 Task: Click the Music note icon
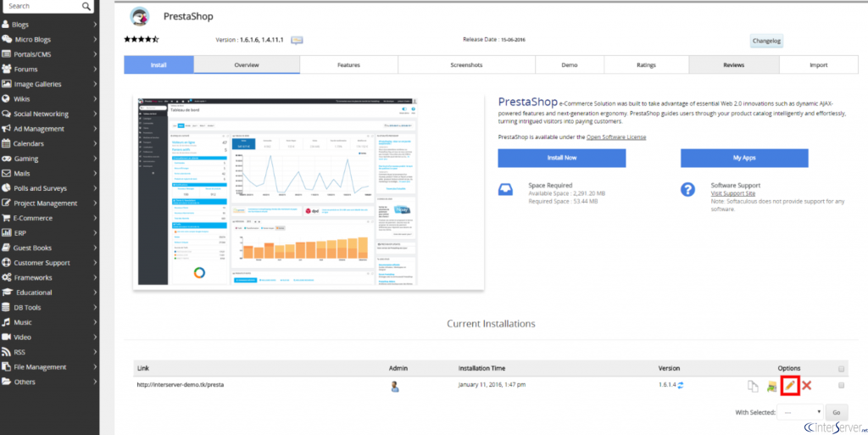[x=6, y=322]
